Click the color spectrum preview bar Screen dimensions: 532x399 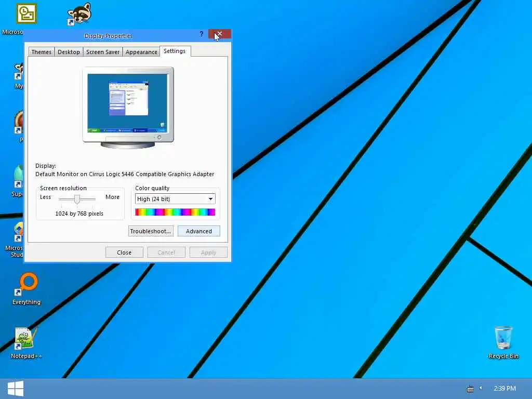175,212
